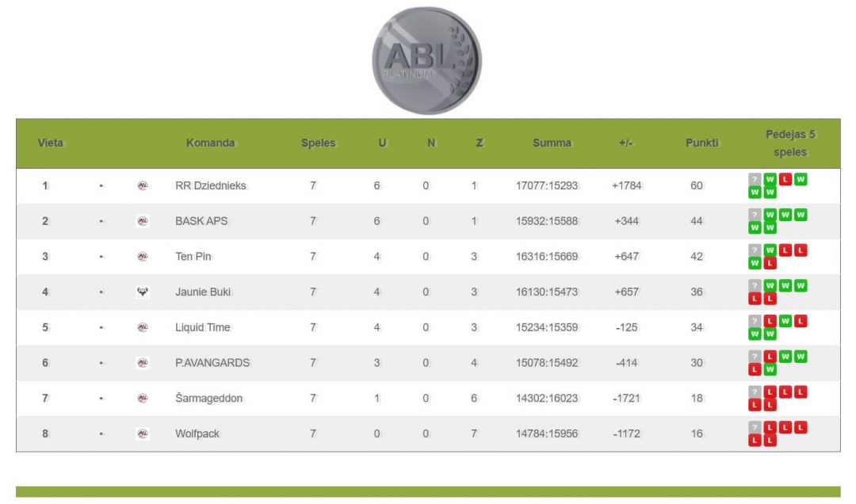Viewport: 856px width, 504px height.
Task: Click the red L badge in RR Dziednieks row
Action: (x=785, y=179)
